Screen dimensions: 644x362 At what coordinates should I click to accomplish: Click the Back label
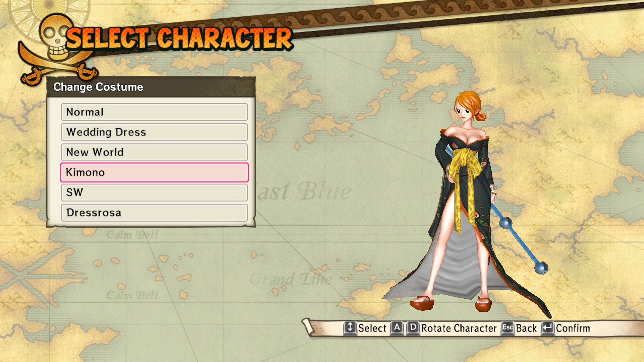coord(526,328)
